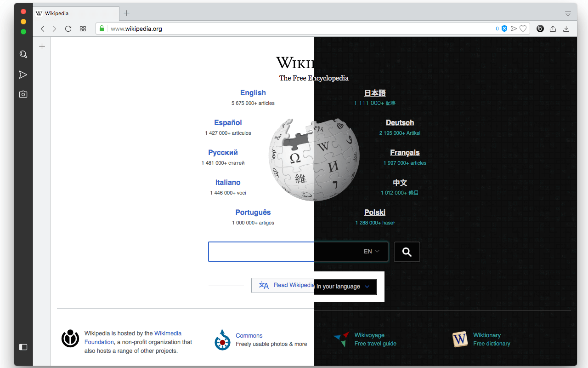Click the Wiktionary logo icon

click(460, 339)
